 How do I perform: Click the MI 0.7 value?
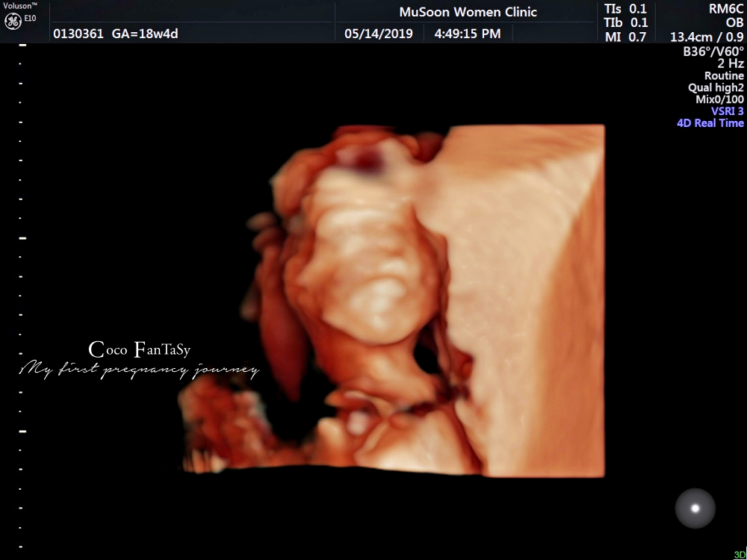pos(625,37)
